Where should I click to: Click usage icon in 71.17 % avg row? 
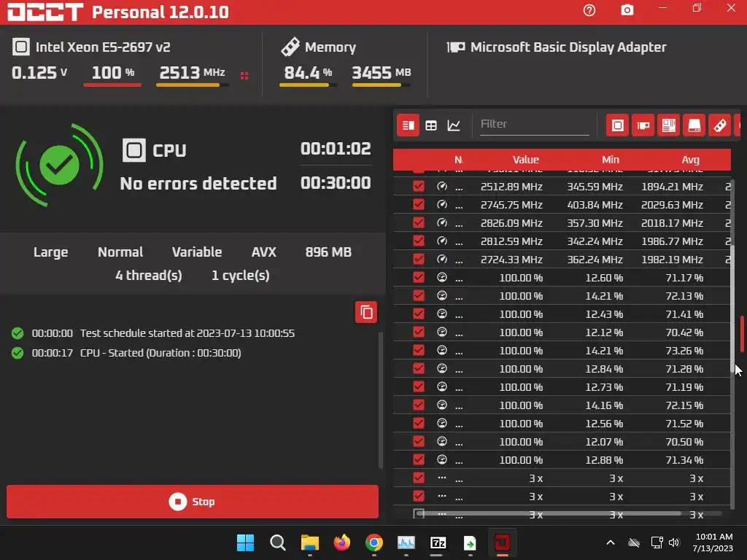coord(442,277)
